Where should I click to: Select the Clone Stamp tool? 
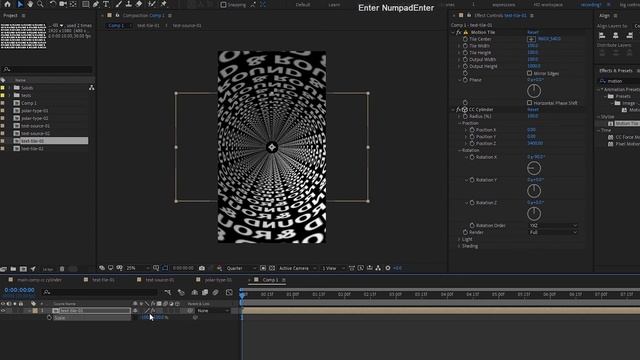click(129, 4)
